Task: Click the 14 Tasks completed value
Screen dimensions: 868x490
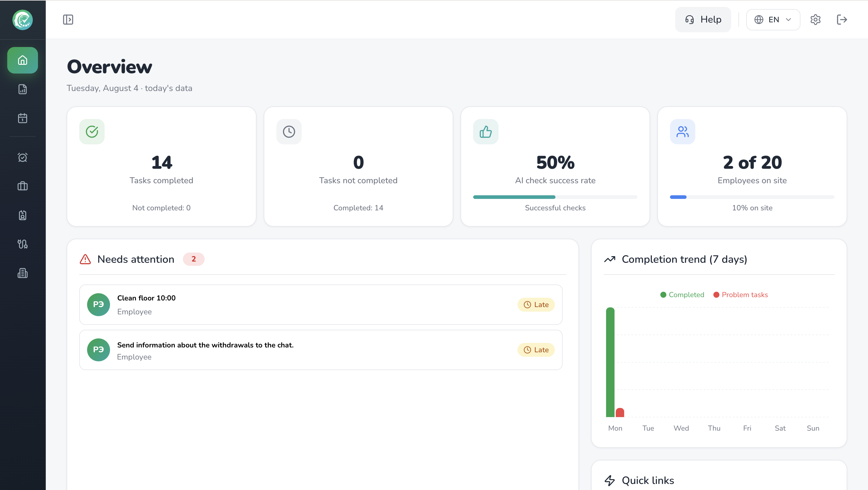Action: 162,162
